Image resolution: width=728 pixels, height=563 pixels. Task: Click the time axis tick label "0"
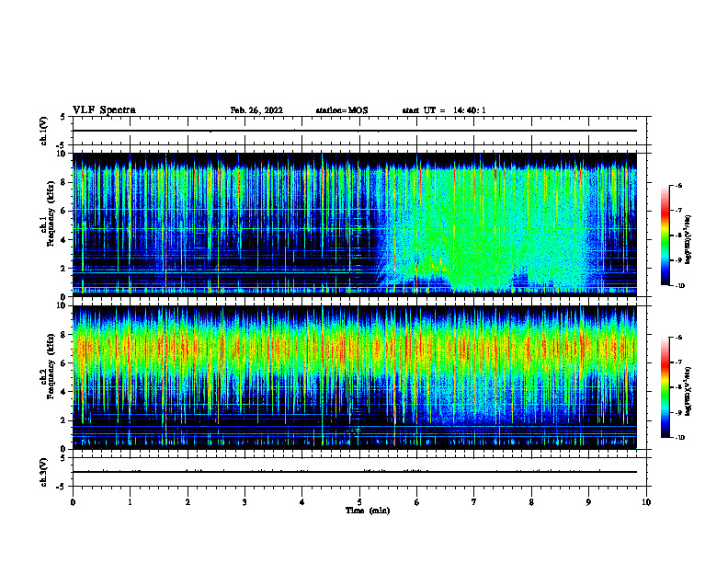pos(73,502)
